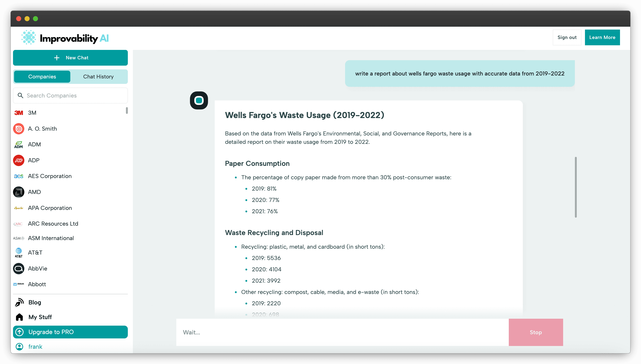Open the 3M company logo
This screenshot has height=364, width=641.
(x=19, y=113)
